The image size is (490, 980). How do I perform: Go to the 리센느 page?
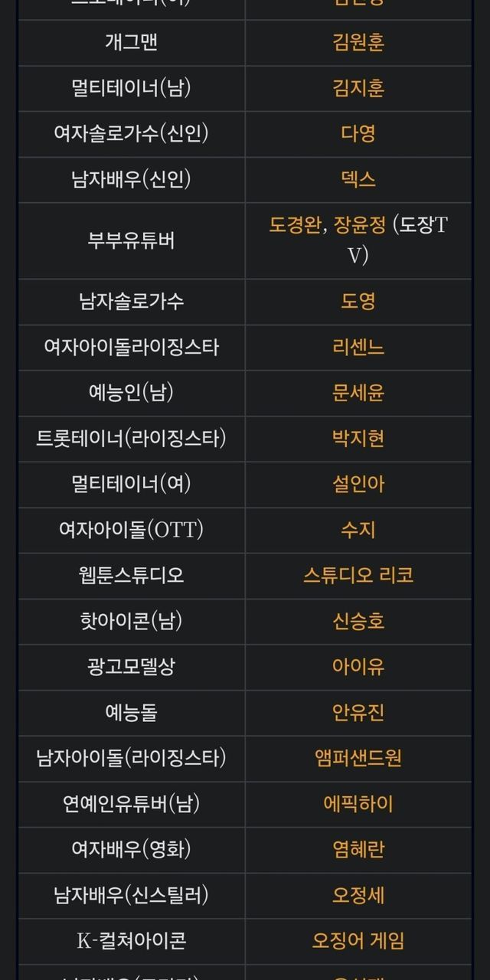(358, 347)
